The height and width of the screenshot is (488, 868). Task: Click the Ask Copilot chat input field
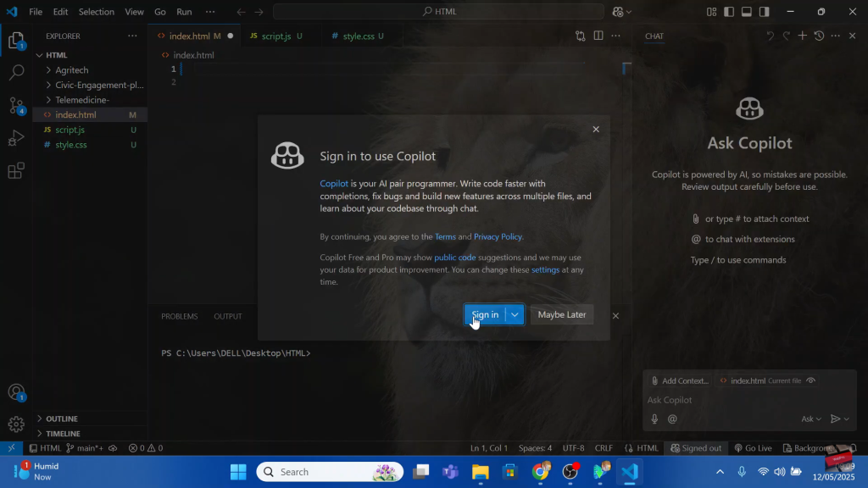pyautogui.click(x=749, y=400)
